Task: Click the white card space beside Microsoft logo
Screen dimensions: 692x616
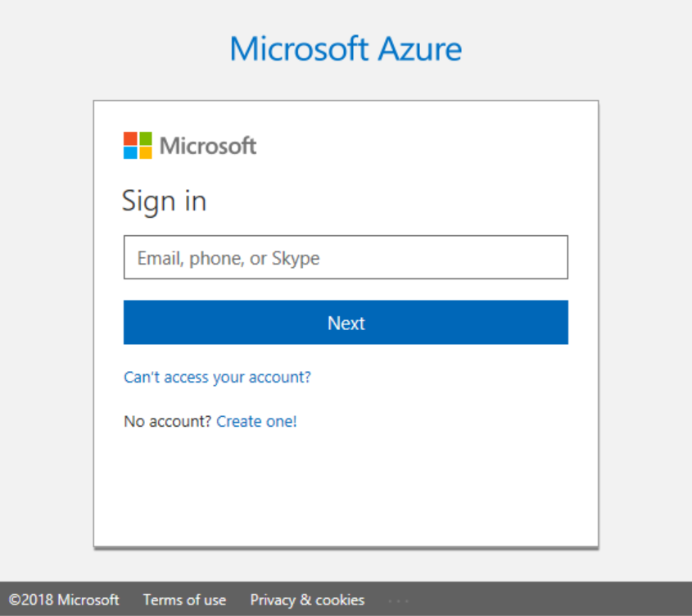Action: [x=419, y=146]
